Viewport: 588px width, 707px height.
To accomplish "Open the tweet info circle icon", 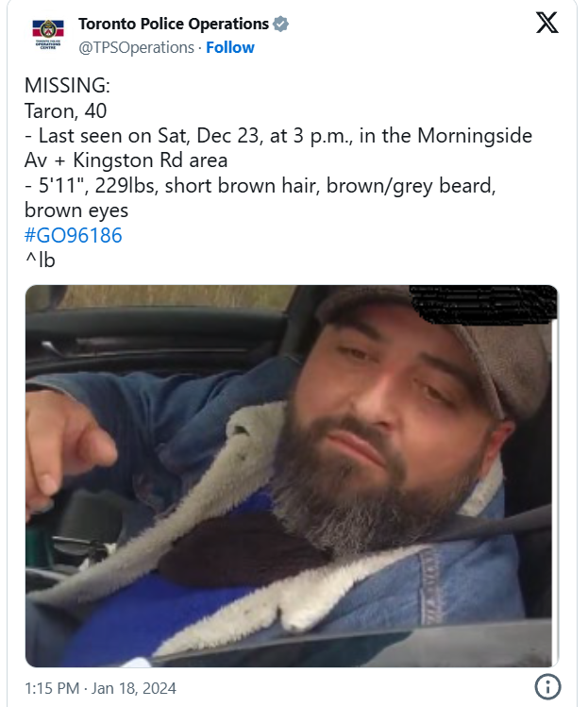I will point(547,687).
